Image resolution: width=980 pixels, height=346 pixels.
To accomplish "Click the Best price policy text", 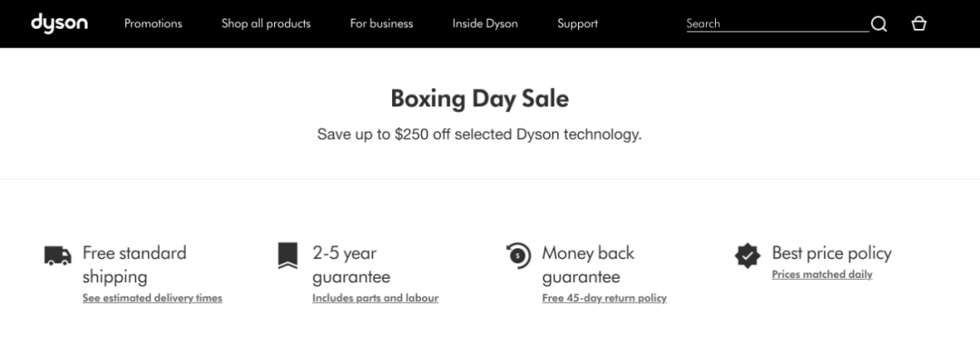I will (x=832, y=253).
